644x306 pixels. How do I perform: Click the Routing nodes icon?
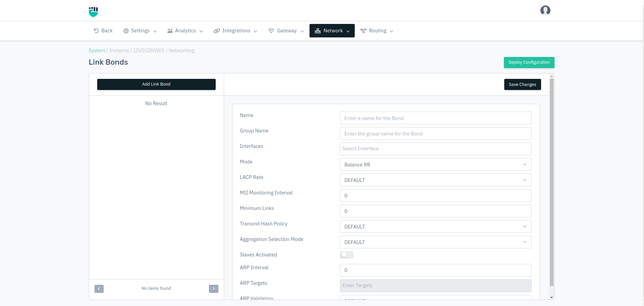[363, 31]
